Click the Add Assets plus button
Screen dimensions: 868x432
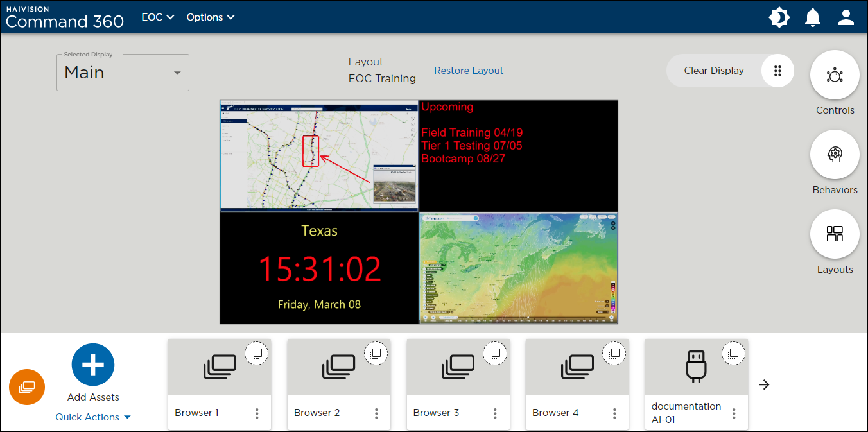(93, 365)
